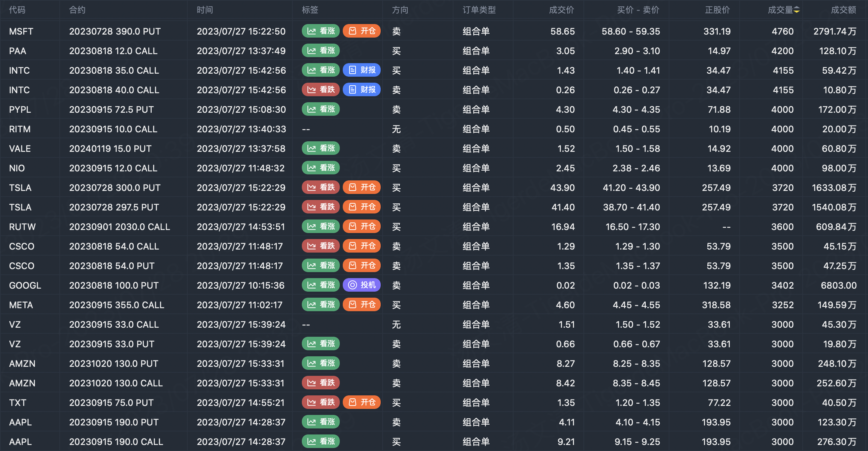
Task: Click the 组合单 order type in RITM row
Action: (x=476, y=129)
